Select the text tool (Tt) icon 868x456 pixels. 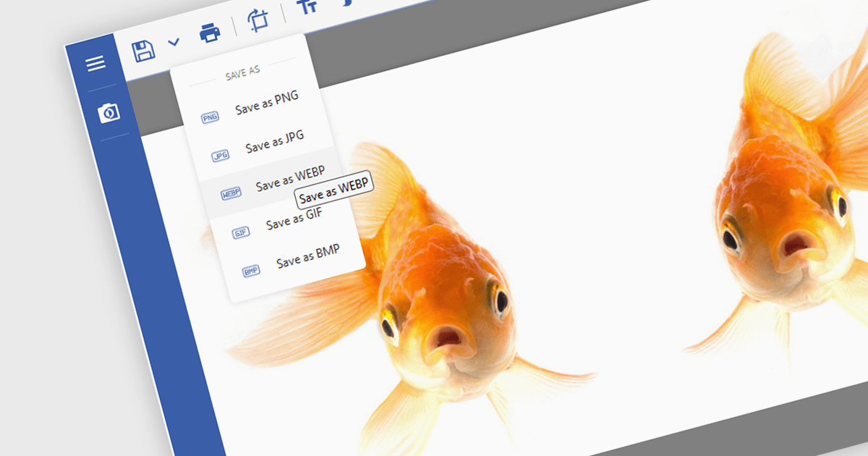(307, 9)
